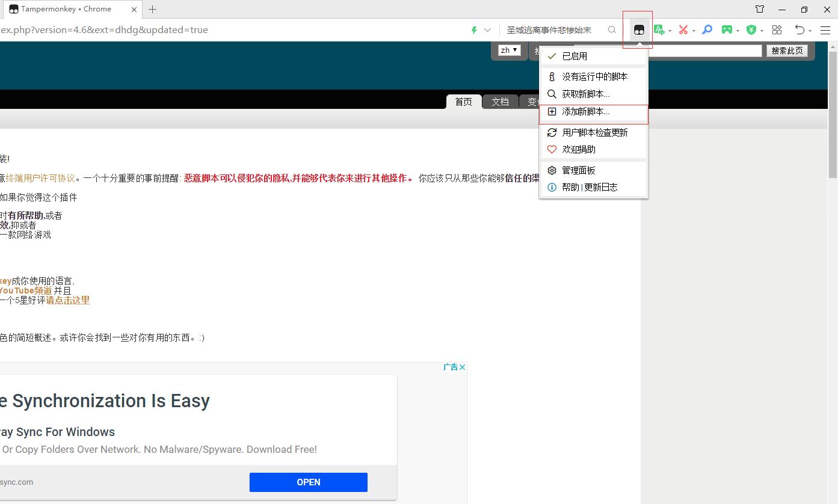
Task: Click 用户脚本检查更新 menu item
Action: pyautogui.click(x=594, y=132)
